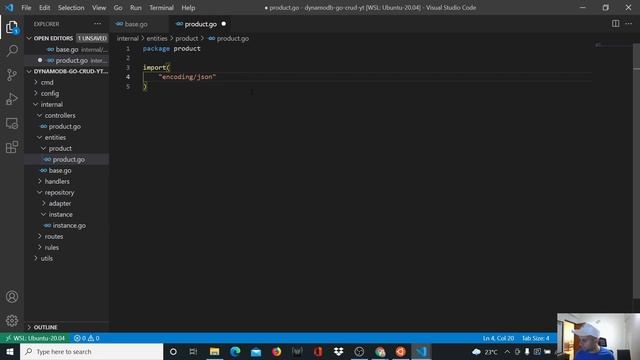The height and width of the screenshot is (360, 640).
Task: Open Dropbox from the taskbar
Action: click(338, 351)
